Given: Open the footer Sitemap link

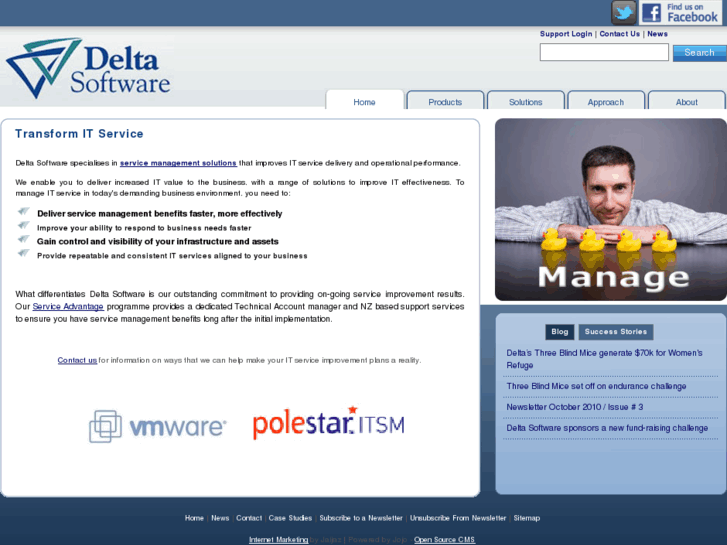Looking at the screenshot, I should [x=527, y=518].
